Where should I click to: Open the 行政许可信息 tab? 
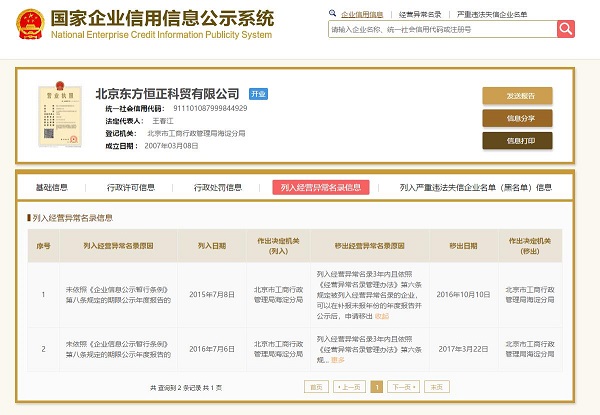(x=131, y=187)
